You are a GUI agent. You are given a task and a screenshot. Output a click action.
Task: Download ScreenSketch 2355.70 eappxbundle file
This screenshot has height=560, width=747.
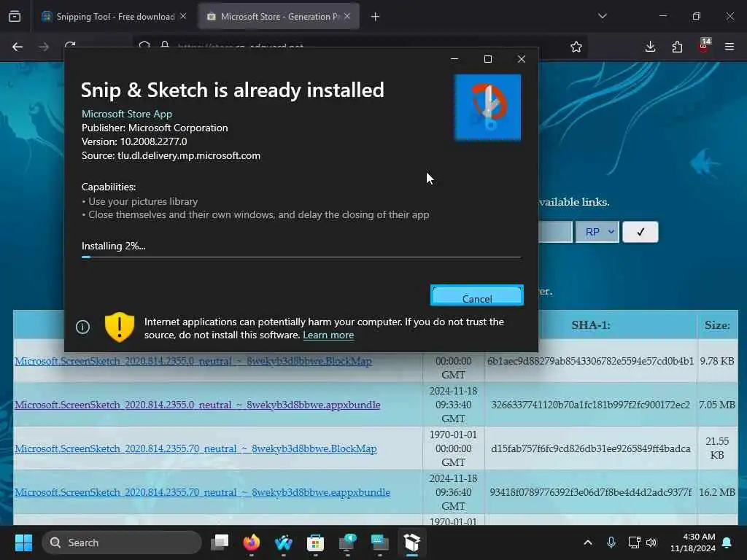click(202, 492)
